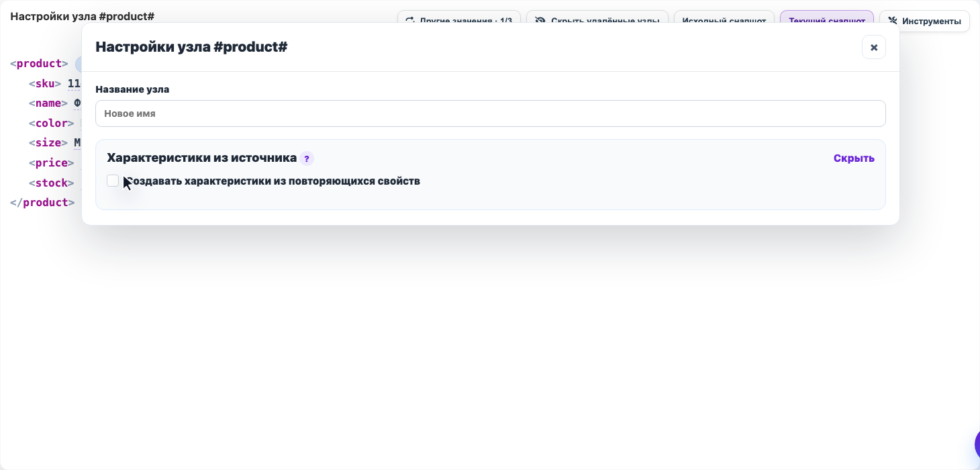Image resolution: width=980 pixels, height=470 pixels.
Task: Click the tools icon beside Инструменты
Action: 893,21
